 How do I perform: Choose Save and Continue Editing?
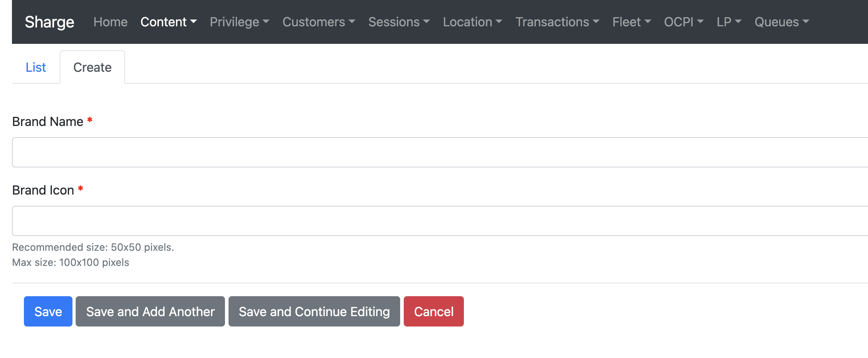coord(314,311)
